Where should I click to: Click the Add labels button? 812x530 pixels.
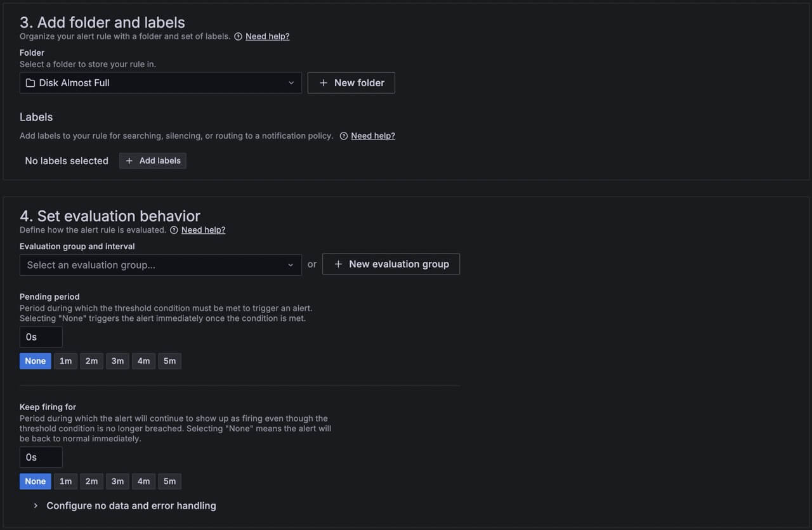(153, 161)
